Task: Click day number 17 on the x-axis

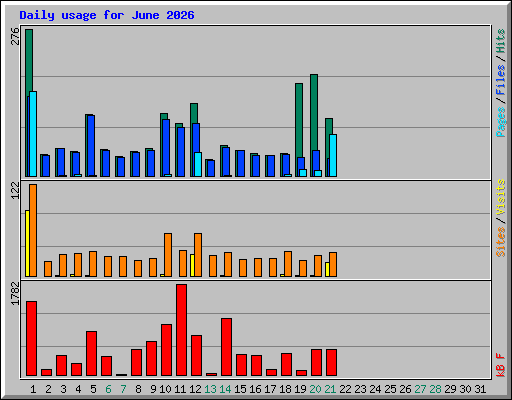Action: pos(270,389)
